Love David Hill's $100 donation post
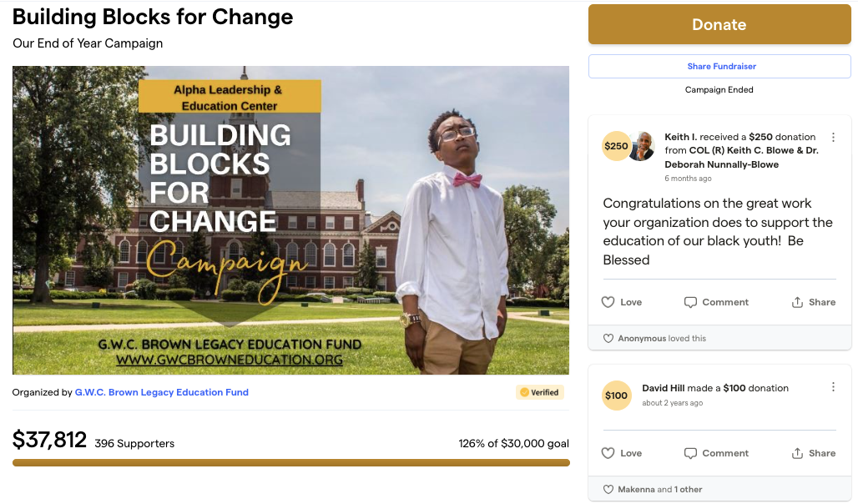 click(x=622, y=453)
